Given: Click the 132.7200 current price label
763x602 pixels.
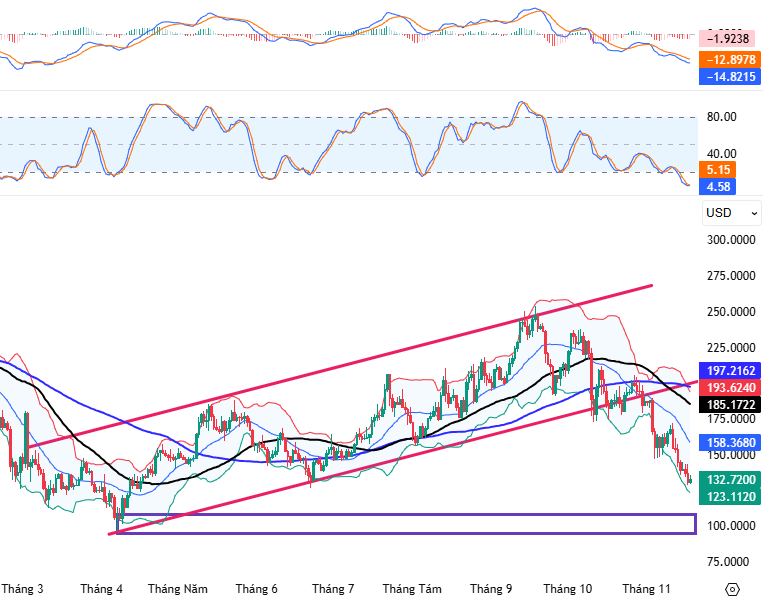Looking at the screenshot, I should (730, 479).
